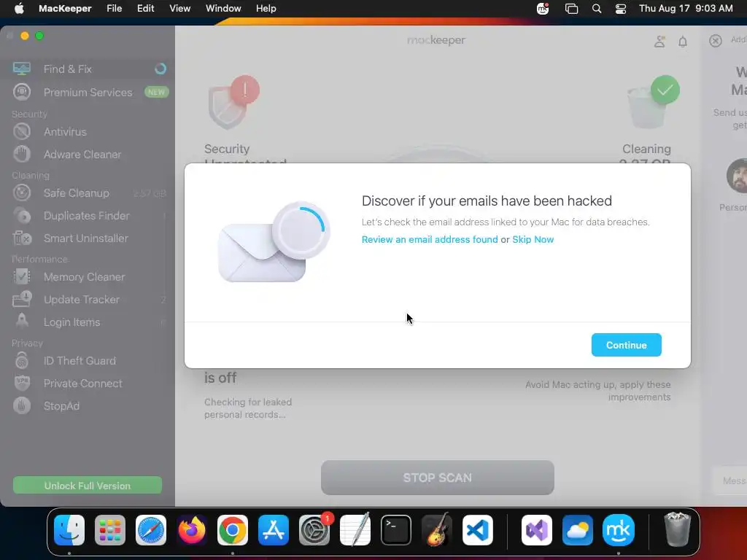
Task: Open TextEdit from the Dock
Action: [x=355, y=530]
